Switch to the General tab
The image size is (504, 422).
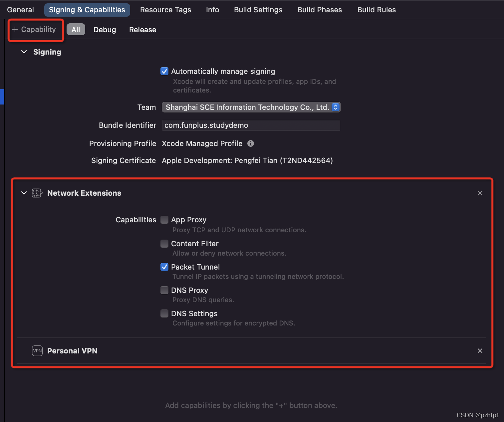(x=21, y=10)
